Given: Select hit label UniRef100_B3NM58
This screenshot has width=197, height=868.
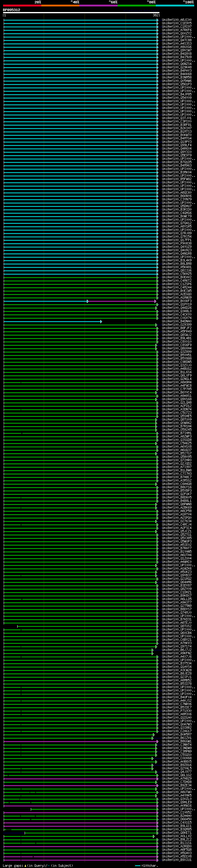Looking at the screenshot, I should tap(176, 78).
